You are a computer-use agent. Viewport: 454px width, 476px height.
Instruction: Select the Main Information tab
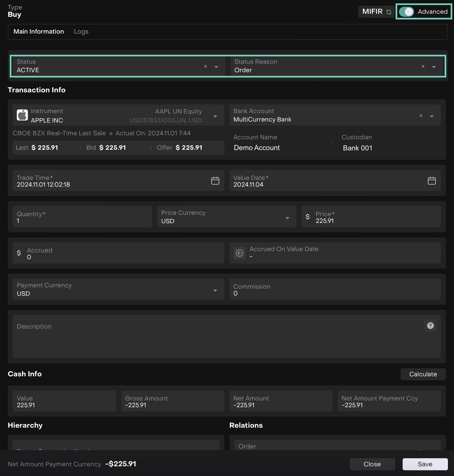click(x=39, y=32)
